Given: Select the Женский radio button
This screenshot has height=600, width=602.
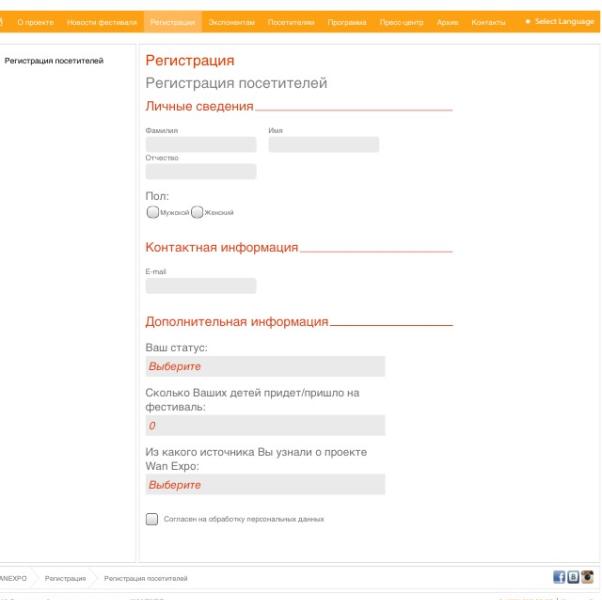Looking at the screenshot, I should [x=197, y=212].
